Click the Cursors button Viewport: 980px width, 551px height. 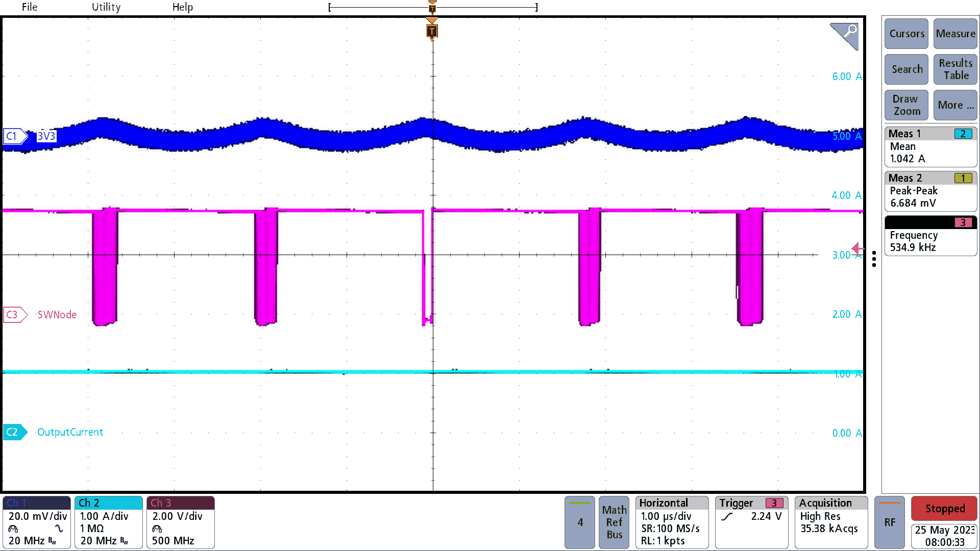pos(906,34)
